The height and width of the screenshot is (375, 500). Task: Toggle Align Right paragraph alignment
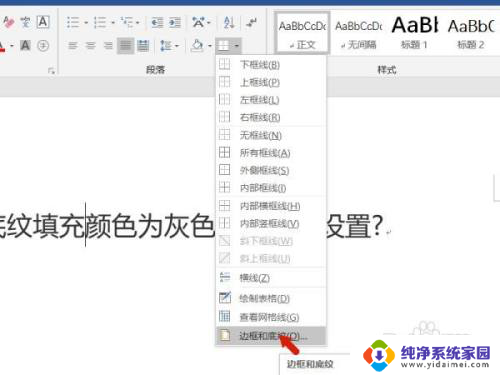coord(108,45)
